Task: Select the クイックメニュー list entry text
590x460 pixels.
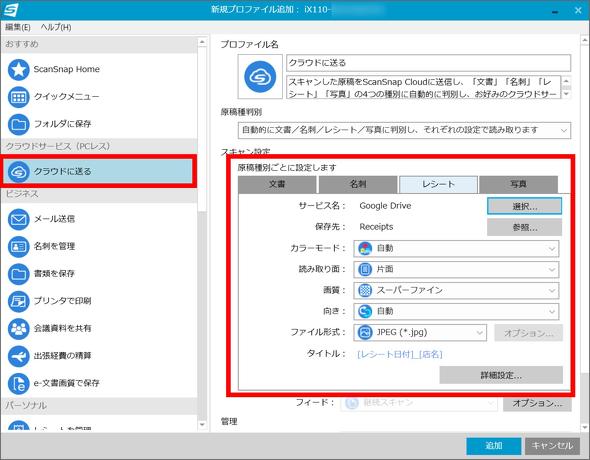Action: tap(67, 97)
